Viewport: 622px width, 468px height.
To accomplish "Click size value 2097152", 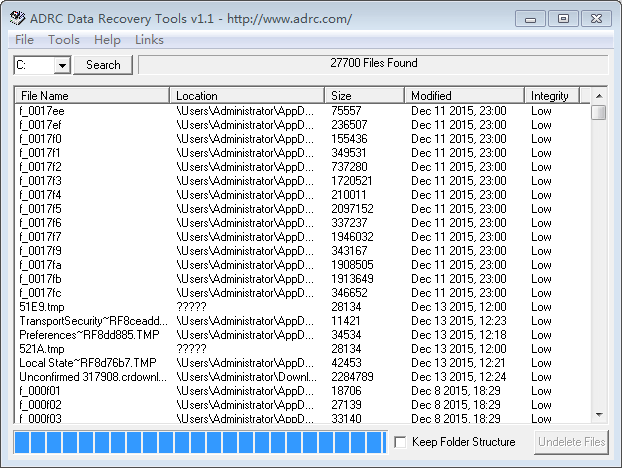I will click(353, 209).
